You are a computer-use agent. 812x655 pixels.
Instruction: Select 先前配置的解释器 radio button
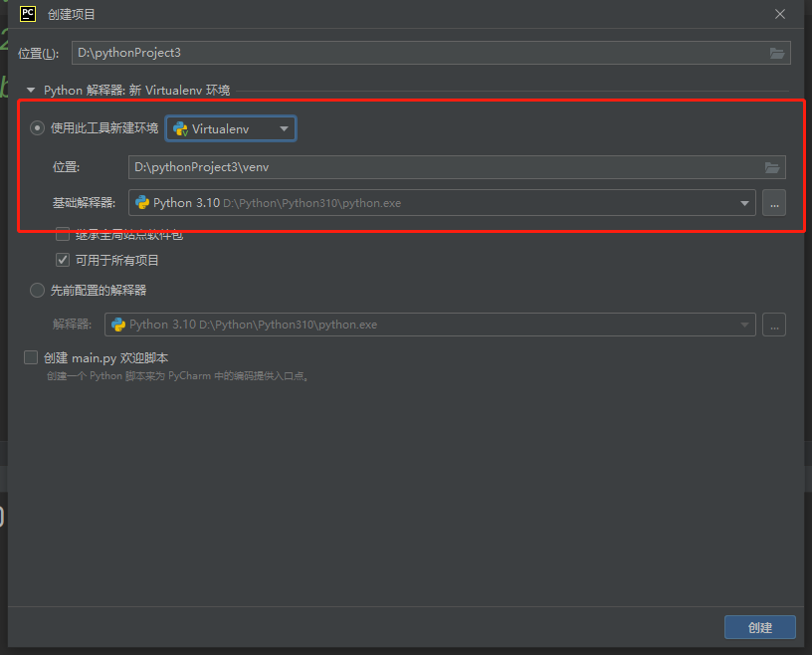point(37,291)
